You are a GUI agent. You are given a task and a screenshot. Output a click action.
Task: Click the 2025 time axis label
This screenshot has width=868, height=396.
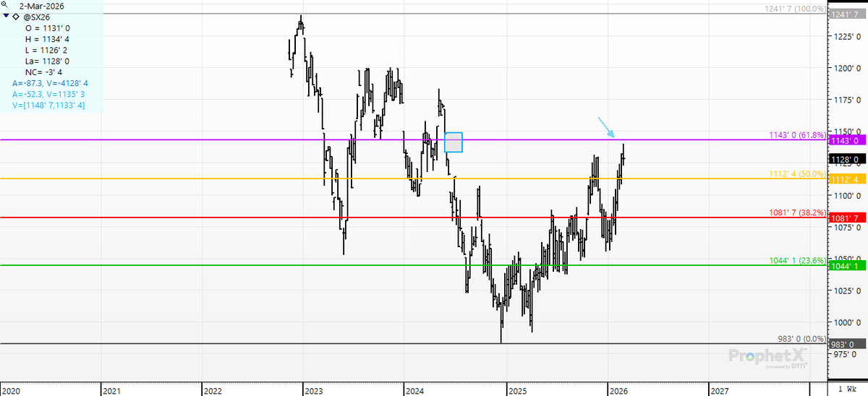pos(517,391)
